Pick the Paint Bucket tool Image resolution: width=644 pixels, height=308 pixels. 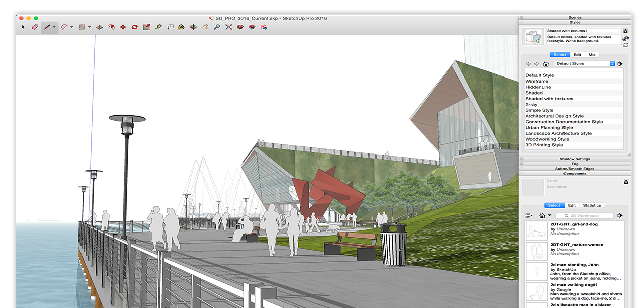pyautogui.click(x=181, y=27)
